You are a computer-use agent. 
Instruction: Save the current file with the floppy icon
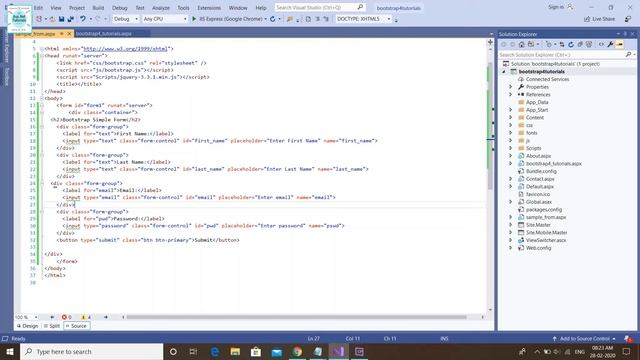coord(62,19)
